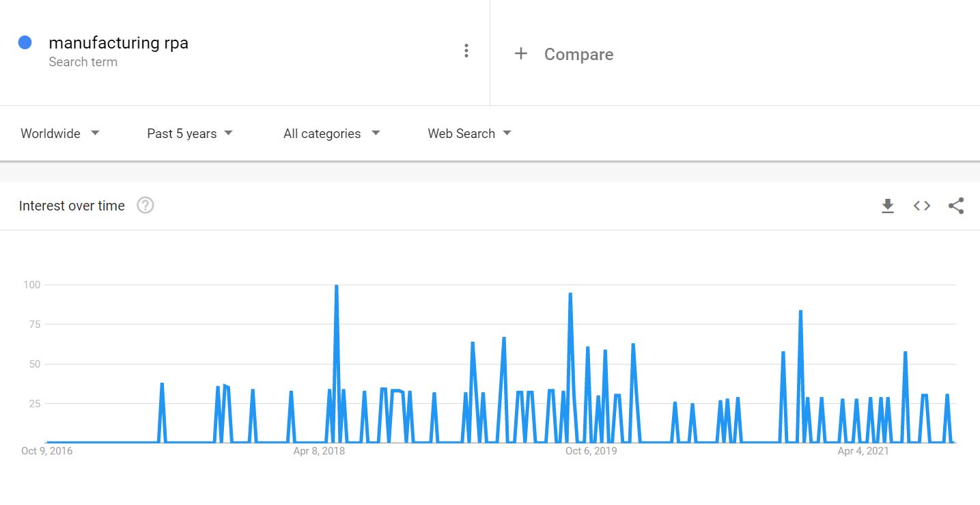Click the blue dot for manufacturing rpa
Image resolution: width=980 pixels, height=505 pixels.
25,42
